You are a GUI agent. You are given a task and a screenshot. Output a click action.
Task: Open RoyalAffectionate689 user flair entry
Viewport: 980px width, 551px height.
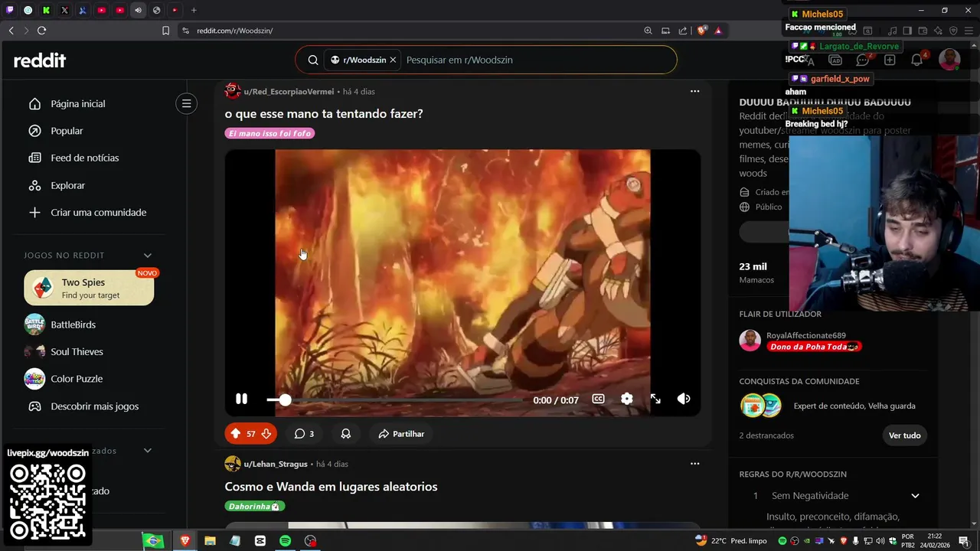800,341
